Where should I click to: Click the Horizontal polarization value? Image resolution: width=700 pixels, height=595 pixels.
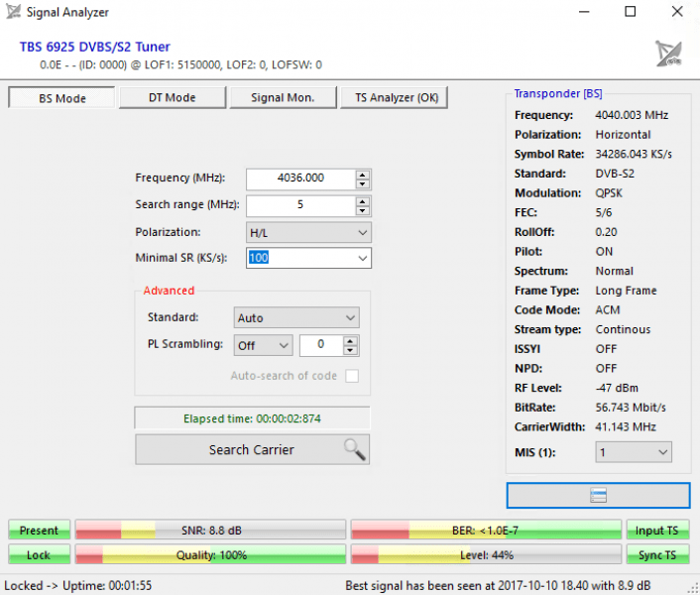tap(624, 135)
